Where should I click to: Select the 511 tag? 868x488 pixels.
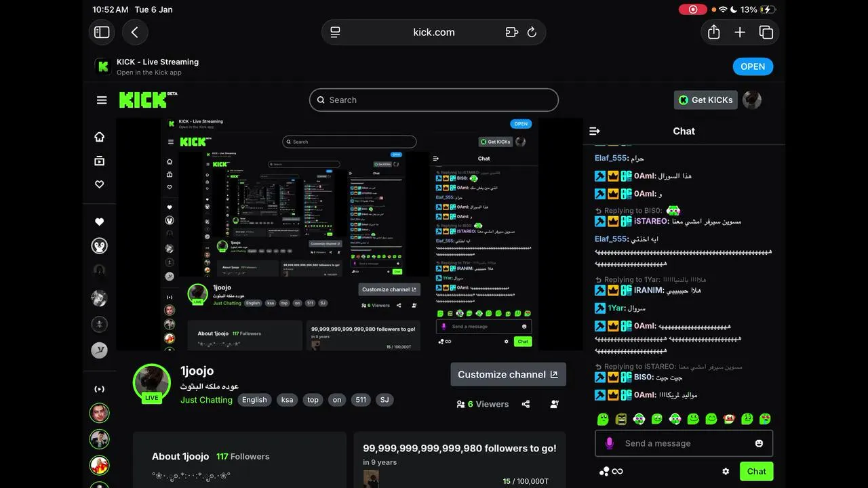pos(361,400)
